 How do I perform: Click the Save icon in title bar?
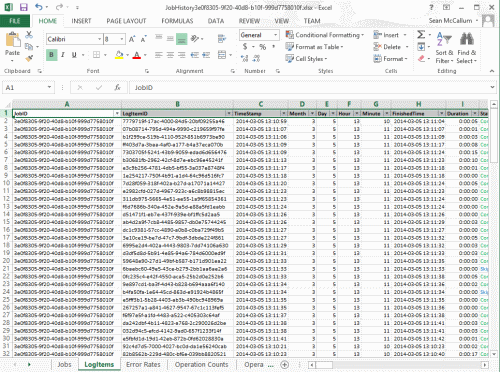tap(23, 7)
